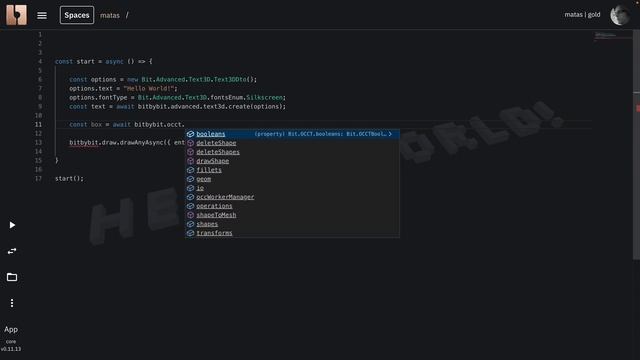The width and height of the screenshot is (640, 360).
Task: Open the folder icon in sidebar
Action: (12, 277)
